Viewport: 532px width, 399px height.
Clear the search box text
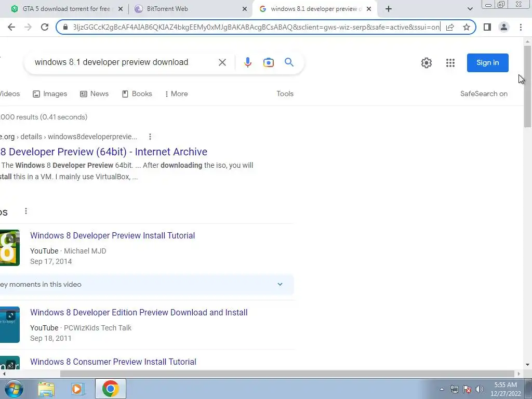pyautogui.click(x=222, y=62)
